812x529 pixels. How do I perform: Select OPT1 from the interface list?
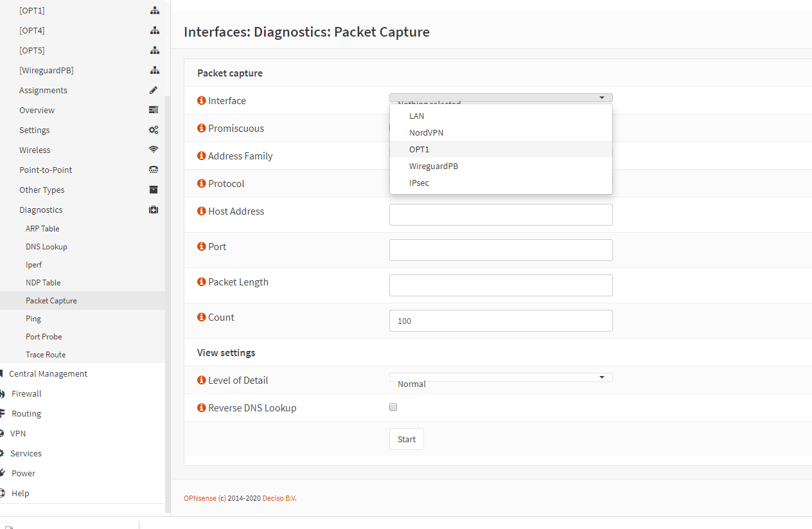point(419,149)
